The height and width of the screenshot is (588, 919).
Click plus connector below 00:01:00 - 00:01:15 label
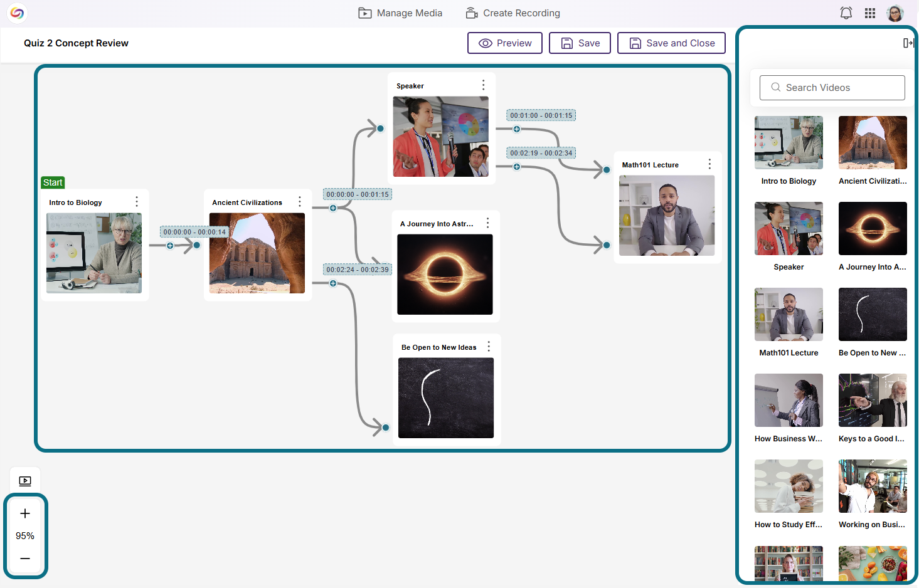point(516,129)
